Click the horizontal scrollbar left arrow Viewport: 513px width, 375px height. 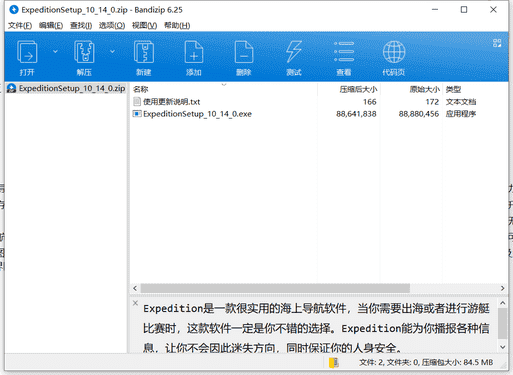tap(135, 288)
